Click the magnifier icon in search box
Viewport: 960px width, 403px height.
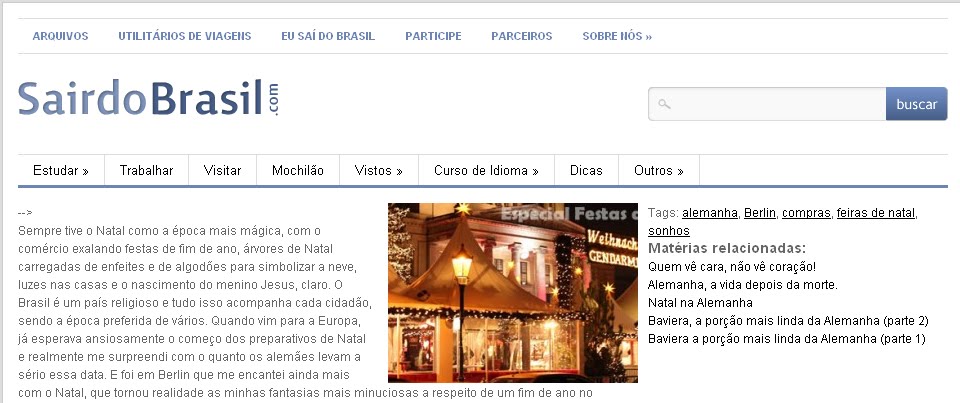point(664,104)
